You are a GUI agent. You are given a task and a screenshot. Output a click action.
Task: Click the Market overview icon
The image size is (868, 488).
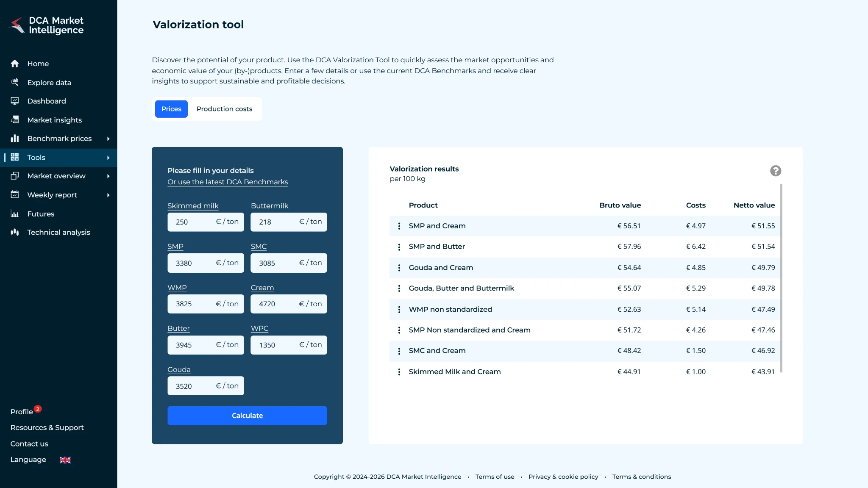[15, 176]
